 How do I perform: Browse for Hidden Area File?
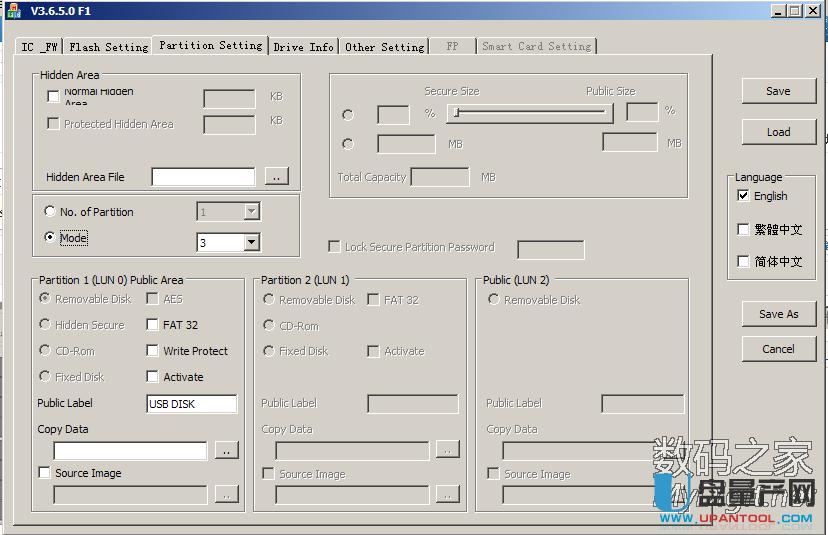pos(277,177)
